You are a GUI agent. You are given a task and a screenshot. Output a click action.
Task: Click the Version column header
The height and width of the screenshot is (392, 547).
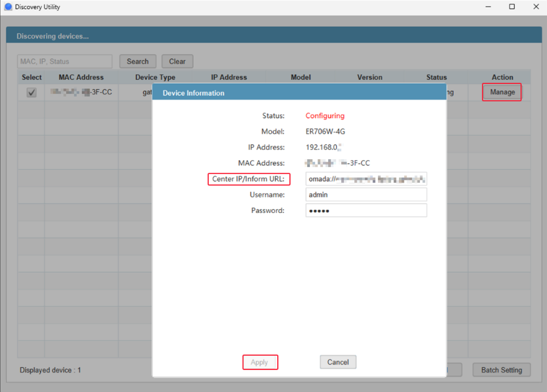(370, 77)
